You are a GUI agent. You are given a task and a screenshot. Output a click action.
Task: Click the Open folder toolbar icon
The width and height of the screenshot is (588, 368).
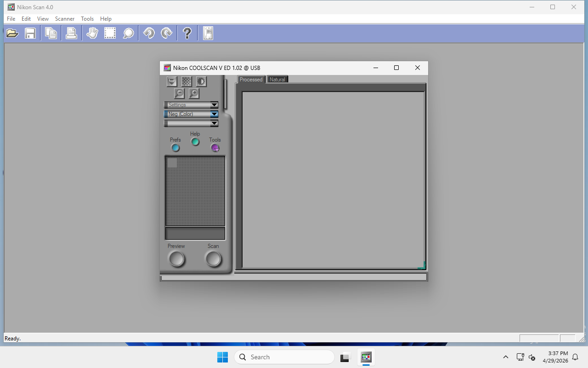pyautogui.click(x=12, y=33)
